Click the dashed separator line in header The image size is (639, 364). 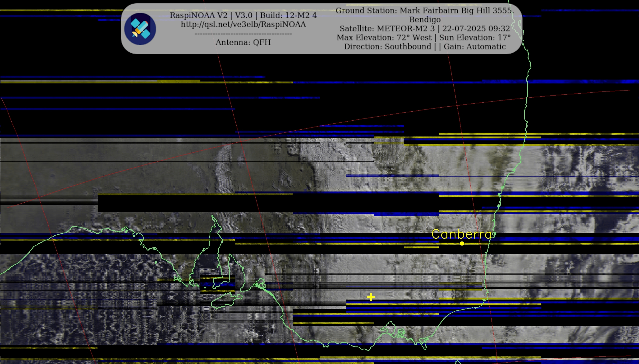click(243, 34)
